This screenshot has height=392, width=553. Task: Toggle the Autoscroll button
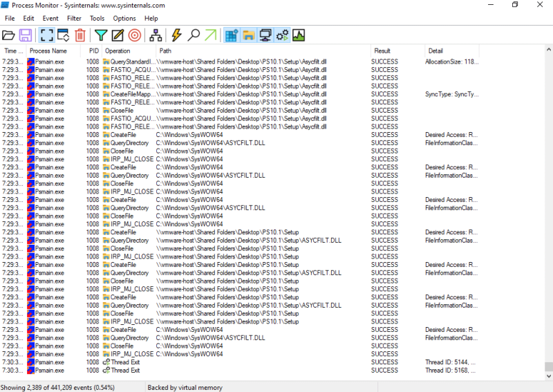(63, 35)
